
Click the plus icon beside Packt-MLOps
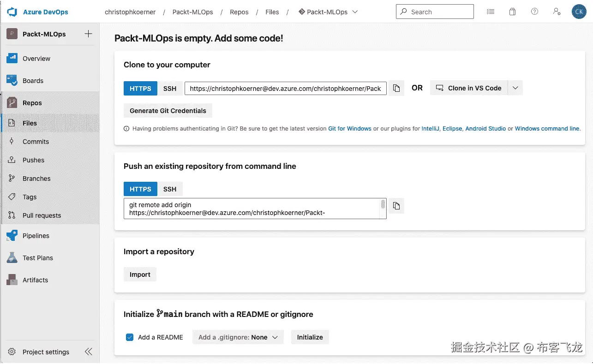coord(89,34)
